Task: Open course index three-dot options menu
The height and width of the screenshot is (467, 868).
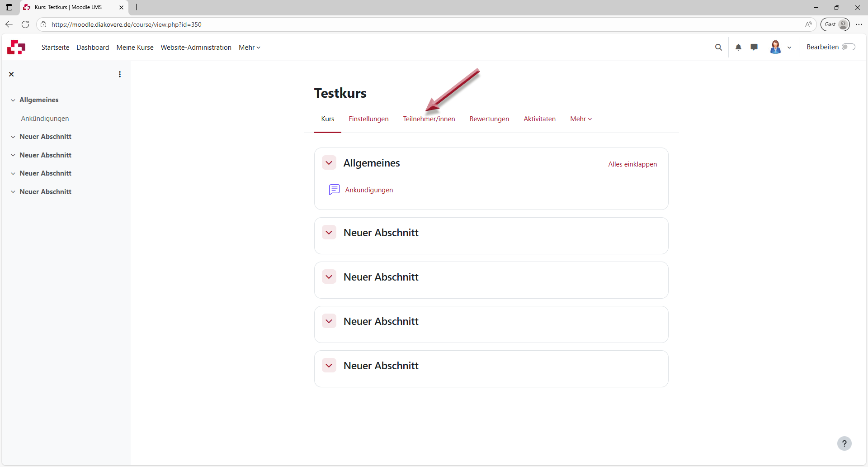Action: tap(120, 74)
